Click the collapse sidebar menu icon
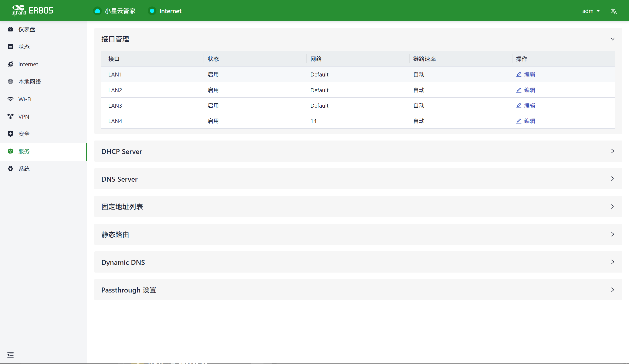 click(10, 355)
